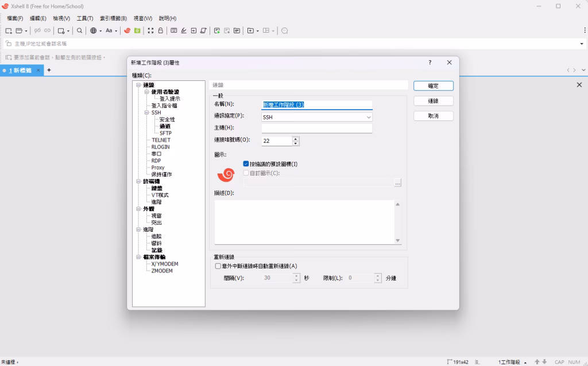Screen dimensions: 588x366
Task: Click the compose bar toolbar icon
Action: [x=237, y=31]
